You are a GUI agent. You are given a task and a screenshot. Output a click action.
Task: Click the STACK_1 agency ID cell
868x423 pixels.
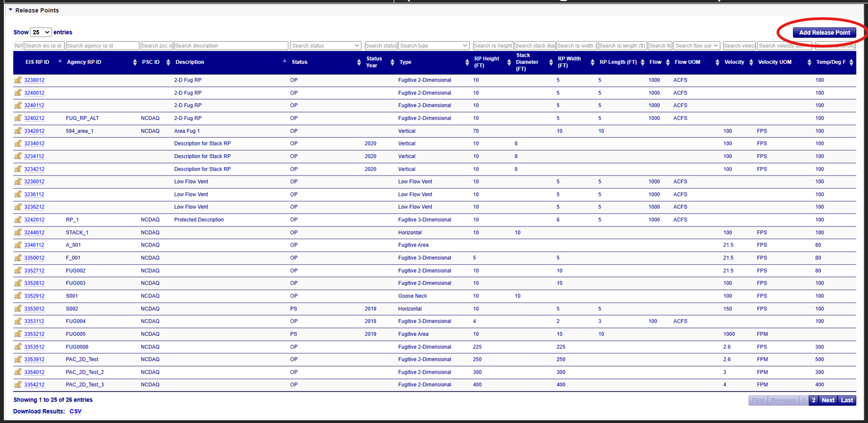77,232
